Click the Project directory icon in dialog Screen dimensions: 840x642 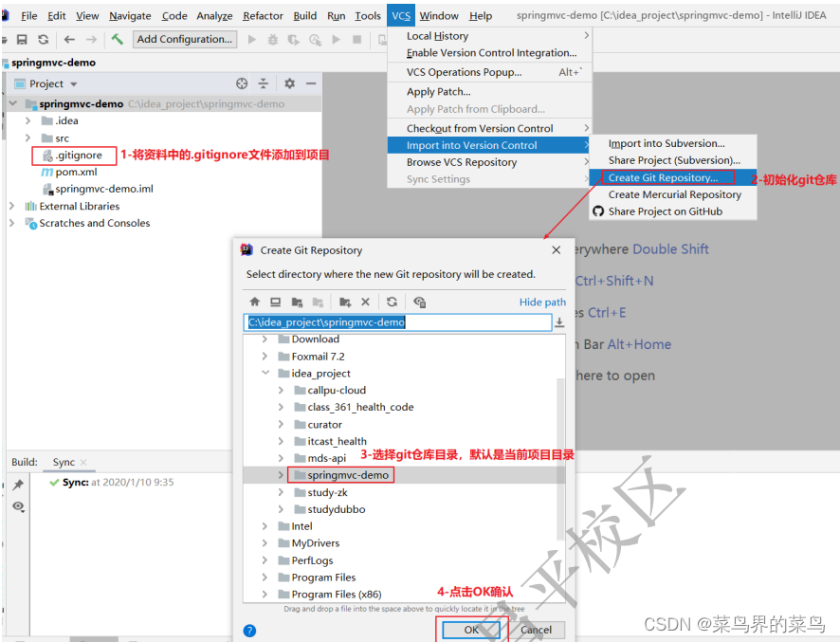click(297, 302)
